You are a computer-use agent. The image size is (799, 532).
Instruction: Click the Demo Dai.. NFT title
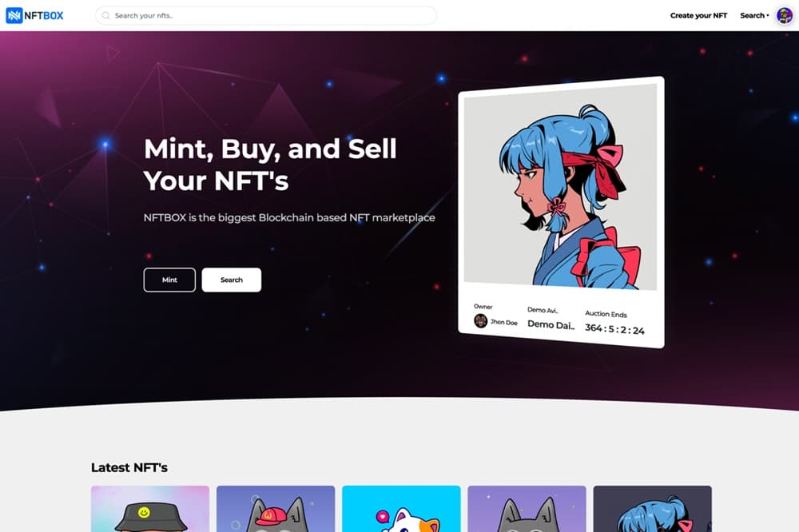coord(551,324)
